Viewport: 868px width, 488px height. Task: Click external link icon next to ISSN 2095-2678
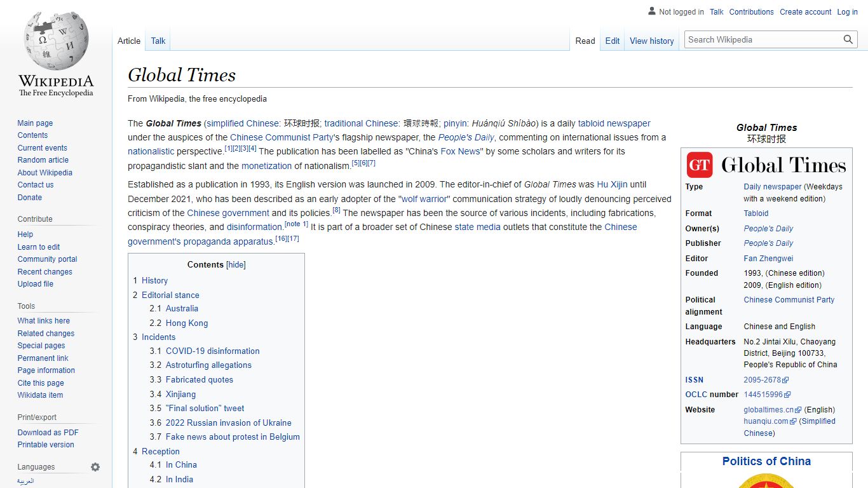point(786,380)
